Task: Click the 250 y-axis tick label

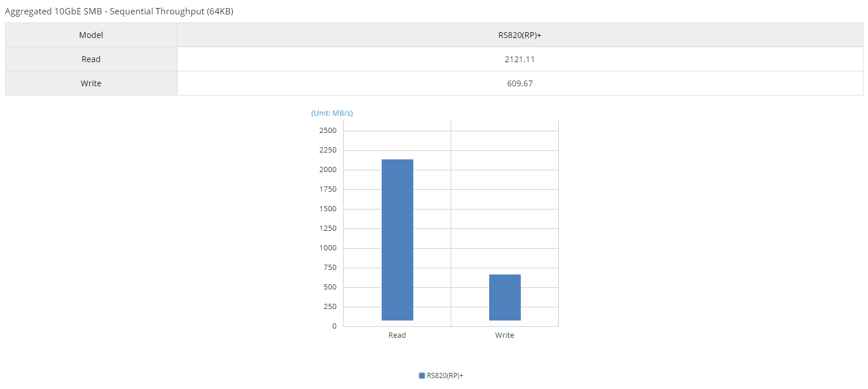Action: tap(330, 307)
